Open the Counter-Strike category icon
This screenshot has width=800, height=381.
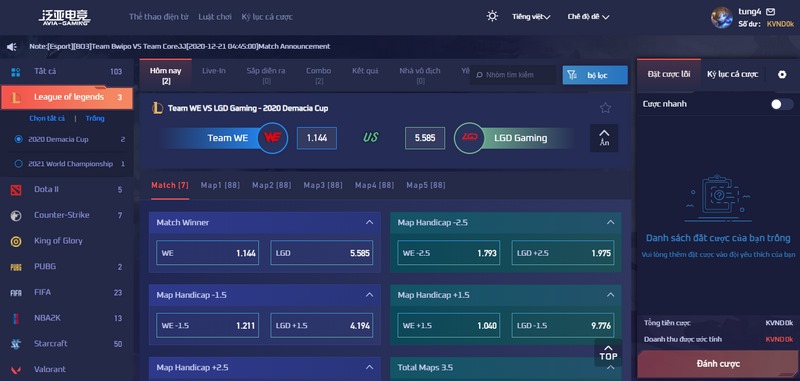point(16,216)
